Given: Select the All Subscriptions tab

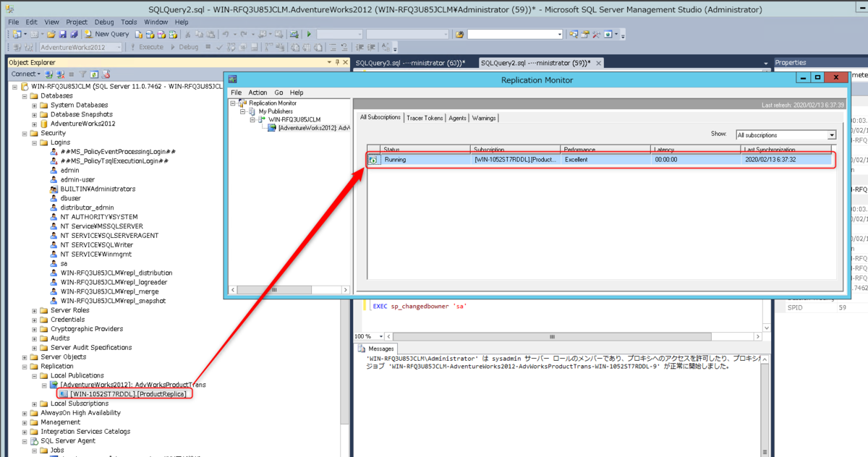Looking at the screenshot, I should [380, 117].
